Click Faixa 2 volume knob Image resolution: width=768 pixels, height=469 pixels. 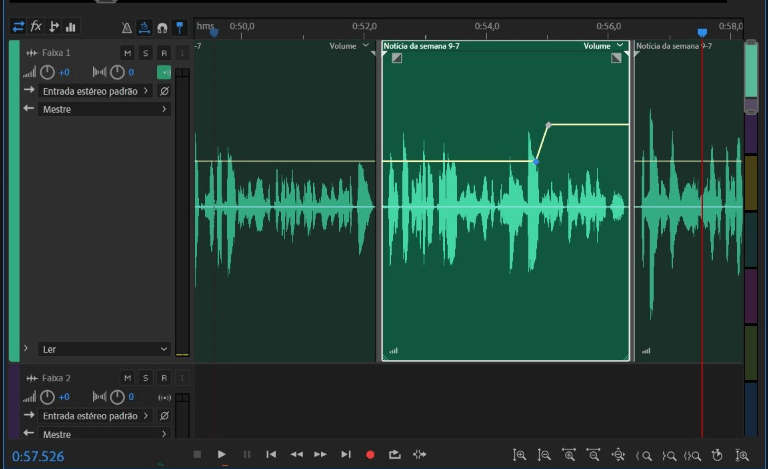pos(47,397)
